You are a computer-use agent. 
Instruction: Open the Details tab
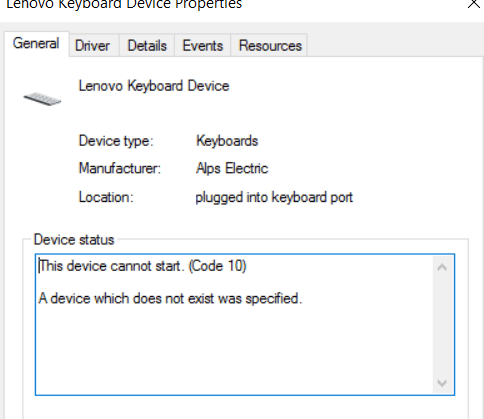pos(147,46)
